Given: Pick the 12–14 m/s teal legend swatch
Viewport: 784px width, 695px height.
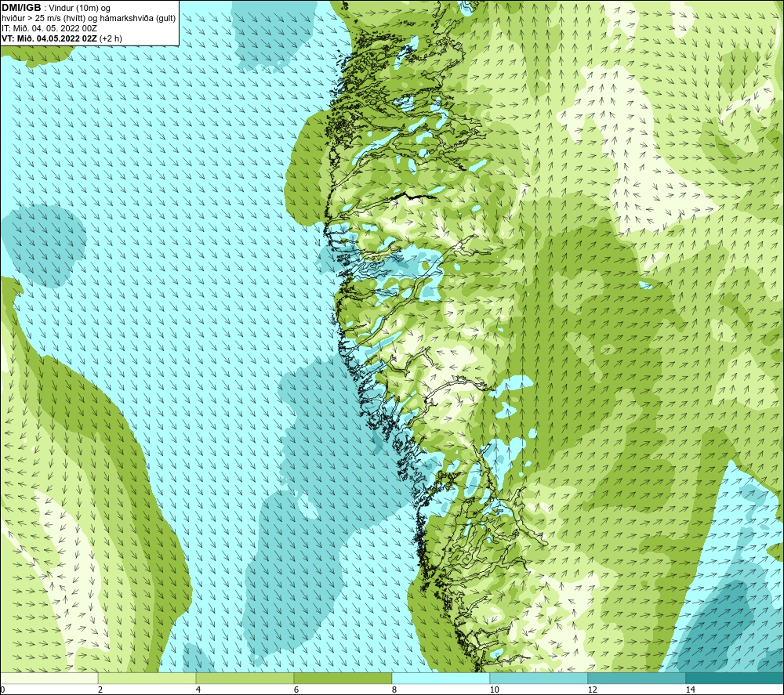Looking at the screenshot, I should click(x=637, y=678).
